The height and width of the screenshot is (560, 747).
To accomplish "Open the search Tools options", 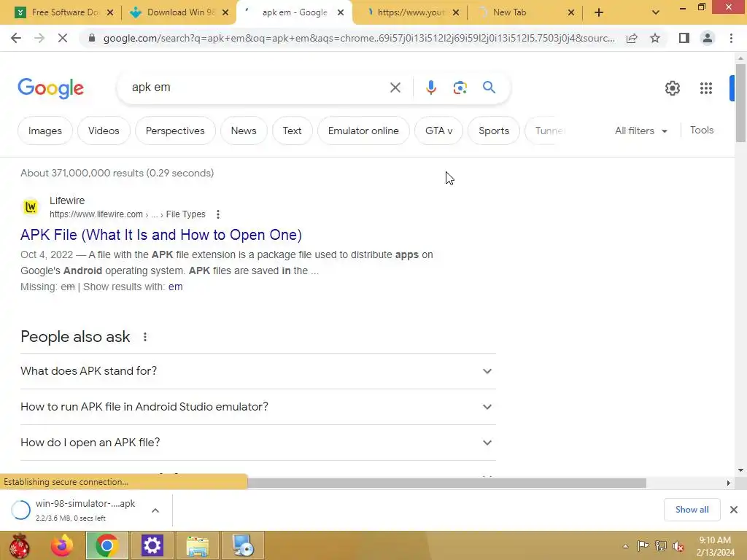I will (x=701, y=130).
